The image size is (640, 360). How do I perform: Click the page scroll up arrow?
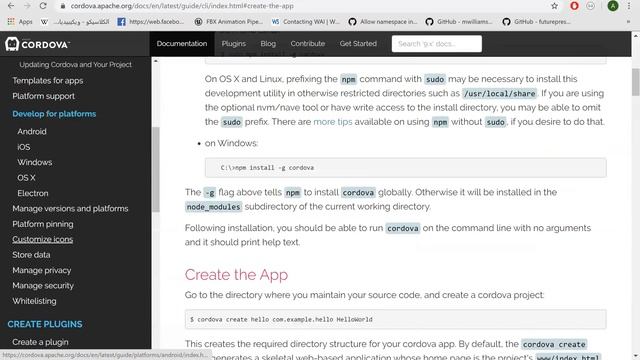[x=636, y=36]
